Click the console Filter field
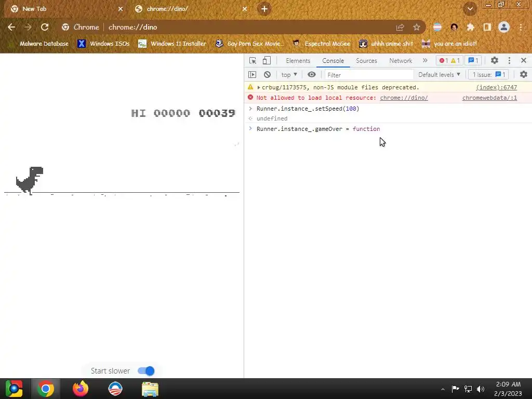This screenshot has height=399, width=532. click(x=369, y=75)
